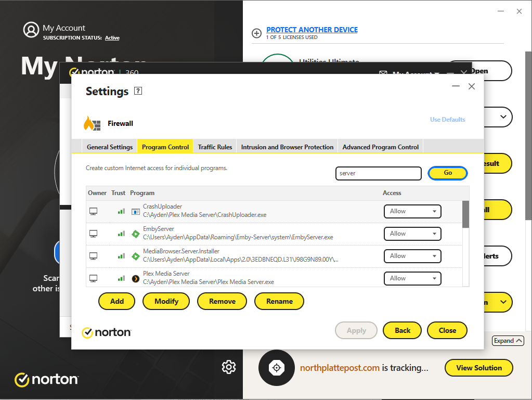532x400 pixels.
Task: Click the MediaBrowser.Server.Installer program icon
Action: (x=136, y=256)
